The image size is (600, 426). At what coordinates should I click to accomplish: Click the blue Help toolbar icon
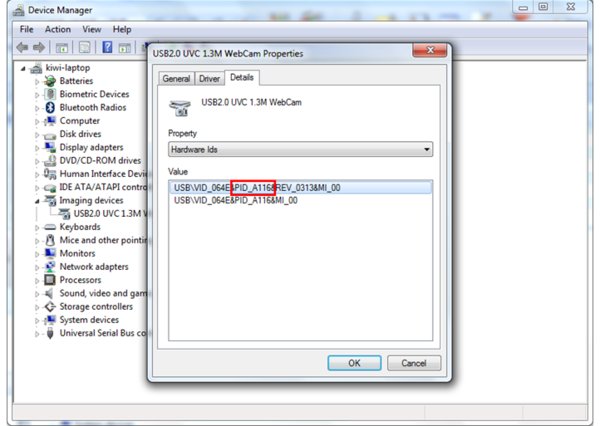coord(107,47)
